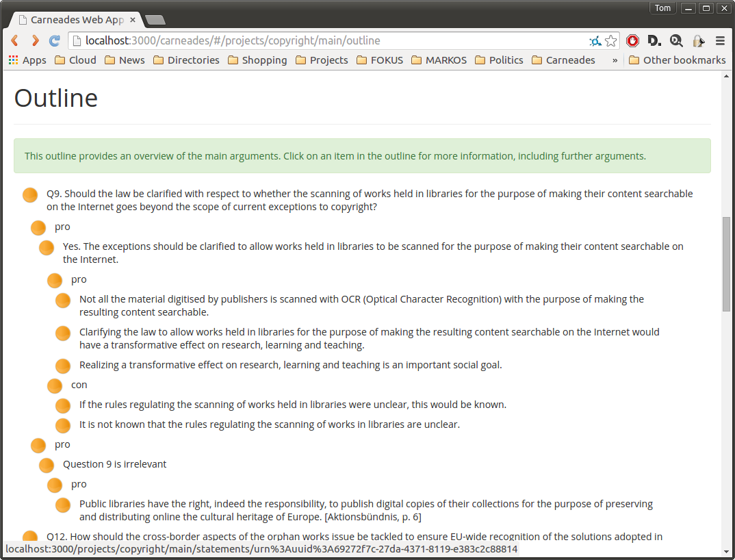Open a new browser tab
Screen dimensions: 735x560
(155, 20)
